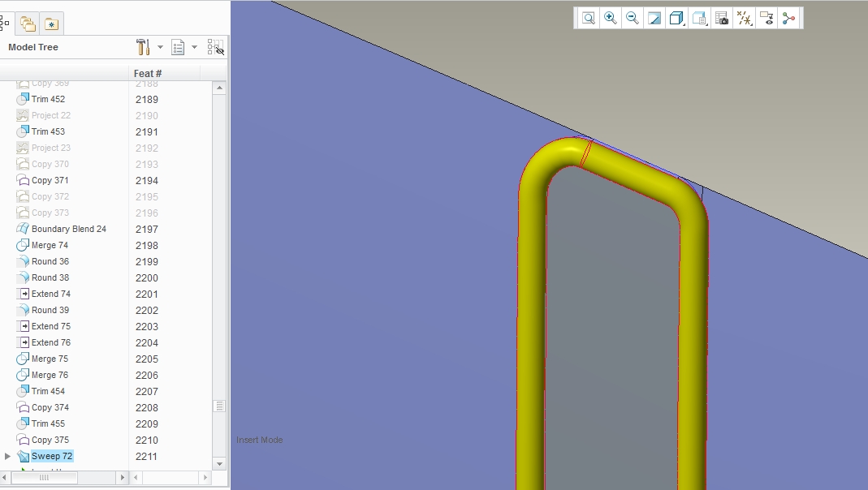The width and height of the screenshot is (868, 490).
Task: Switch to the Model Tree navigator tab
Action: [x=4, y=24]
